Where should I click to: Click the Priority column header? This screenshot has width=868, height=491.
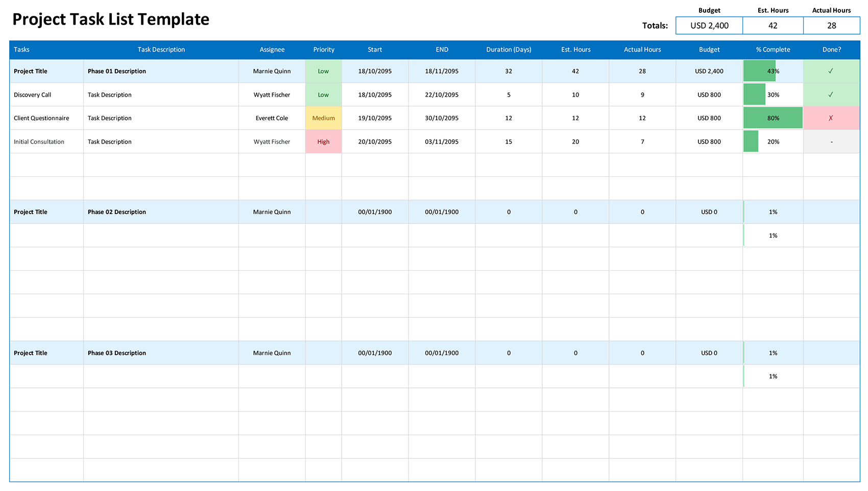coord(323,50)
